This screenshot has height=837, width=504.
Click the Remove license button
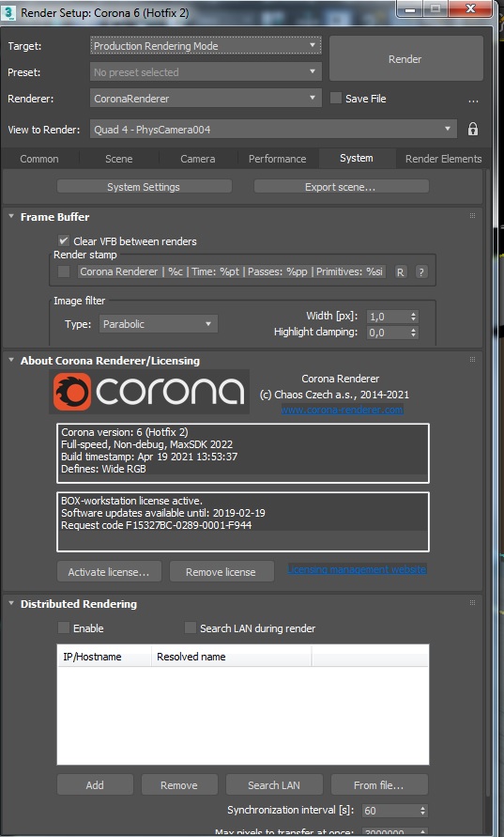click(x=221, y=572)
